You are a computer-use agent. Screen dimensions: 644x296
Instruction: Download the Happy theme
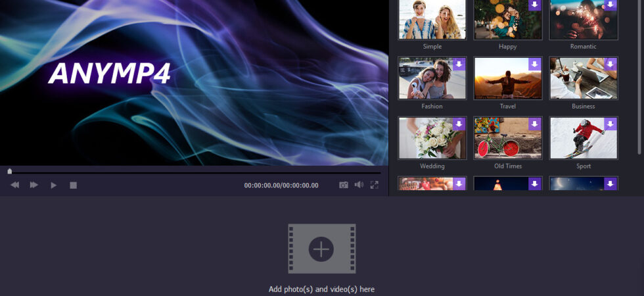click(x=534, y=5)
